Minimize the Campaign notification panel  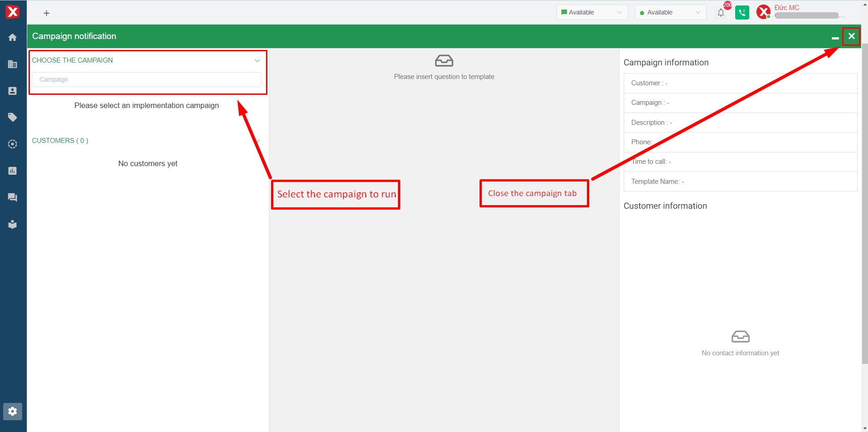pyautogui.click(x=835, y=37)
